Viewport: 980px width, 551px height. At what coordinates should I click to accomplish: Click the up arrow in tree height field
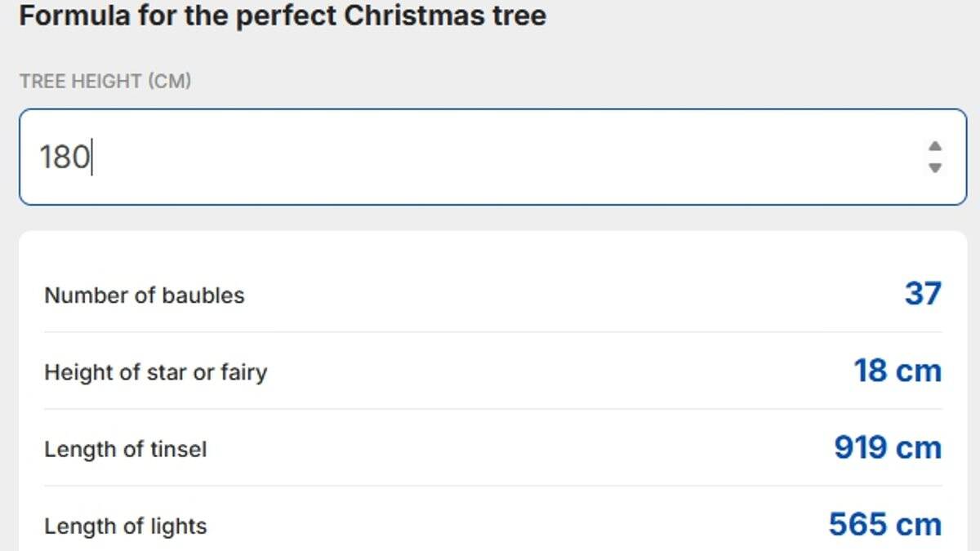(935, 147)
